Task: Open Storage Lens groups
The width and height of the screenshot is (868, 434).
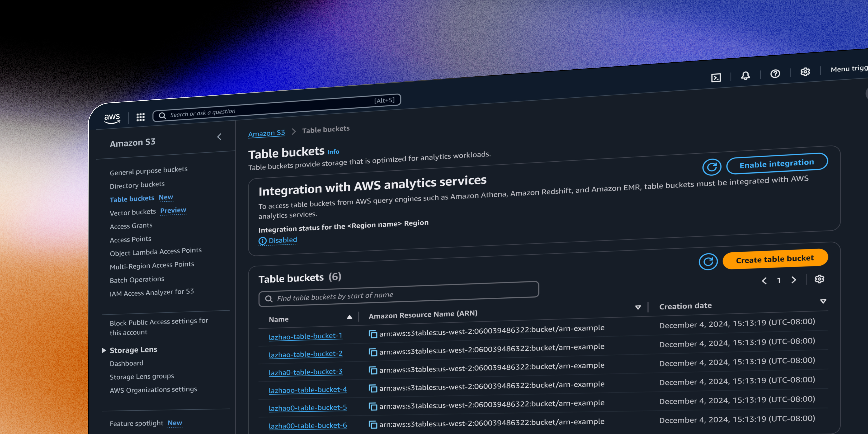Action: pyautogui.click(x=142, y=376)
